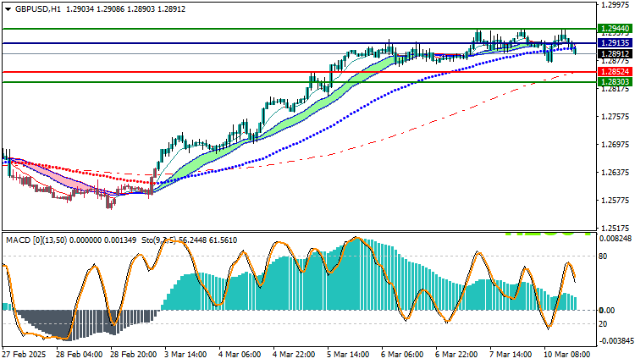This screenshot has width=635, height=364.
Task: Select the red horizontal line at 1.28524
Action: tap(299, 72)
